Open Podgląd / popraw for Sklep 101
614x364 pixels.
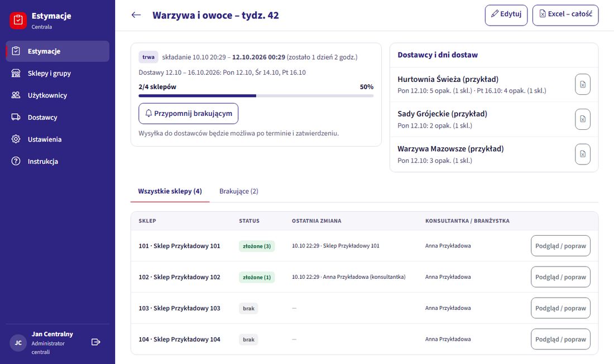[560, 246]
